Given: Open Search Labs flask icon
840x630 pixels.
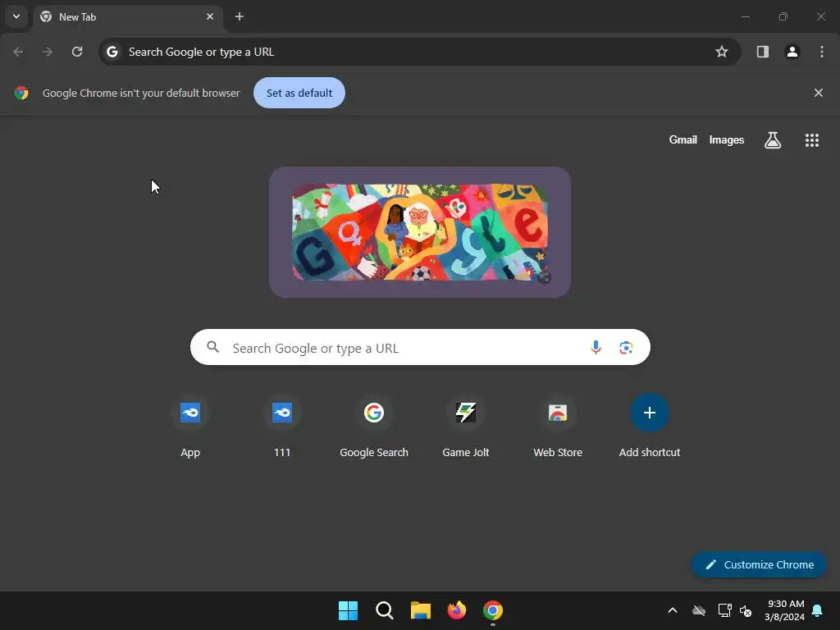Looking at the screenshot, I should 773,140.
